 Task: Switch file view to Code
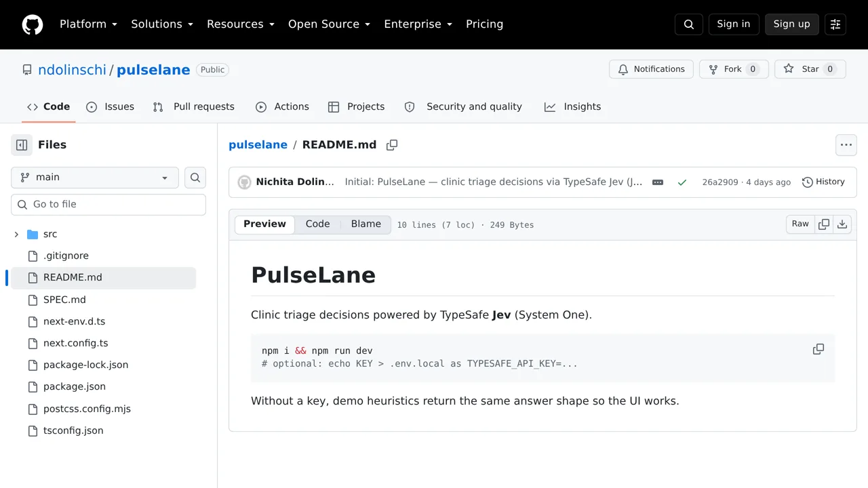coord(317,224)
